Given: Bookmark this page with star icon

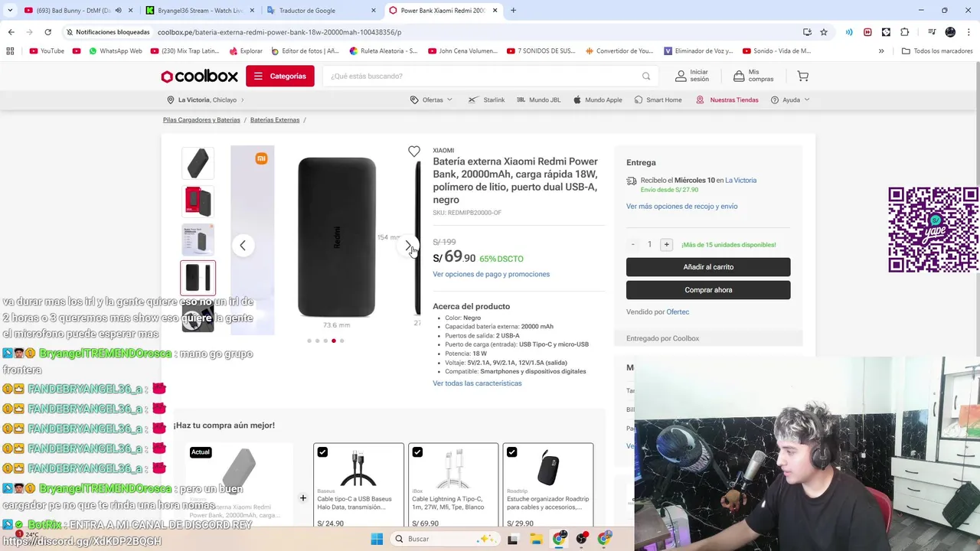Looking at the screenshot, I should click(x=824, y=32).
